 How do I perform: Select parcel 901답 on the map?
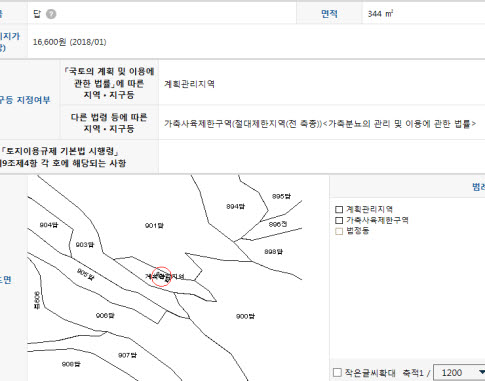pos(154,226)
